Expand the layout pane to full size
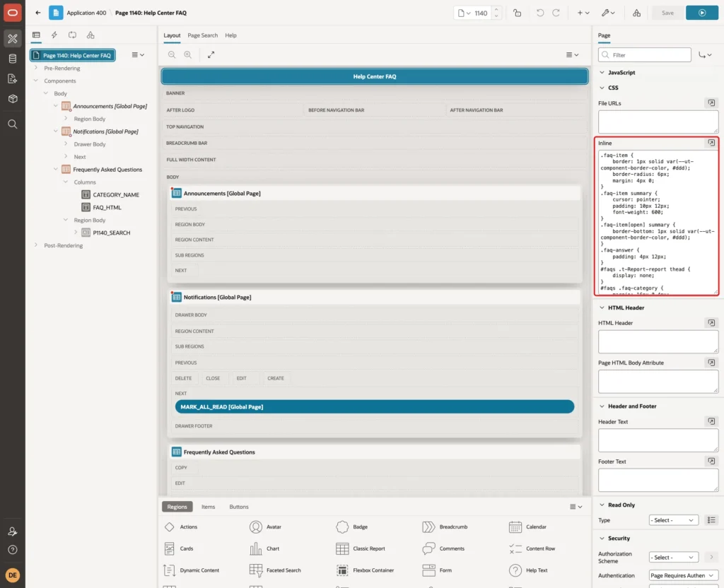Screen dimensions: 724x588 click(211, 55)
